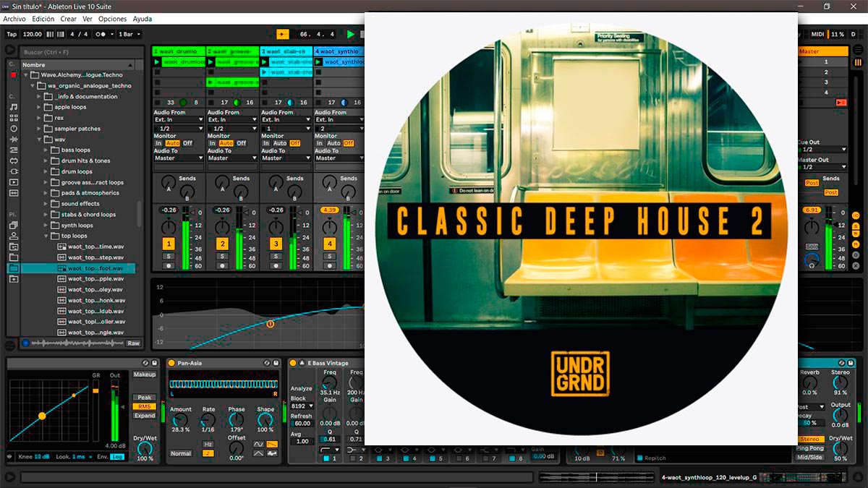Open the Samples category icon
Image resolution: width=868 pixels, height=488 pixels.
pyautogui.click(x=13, y=193)
